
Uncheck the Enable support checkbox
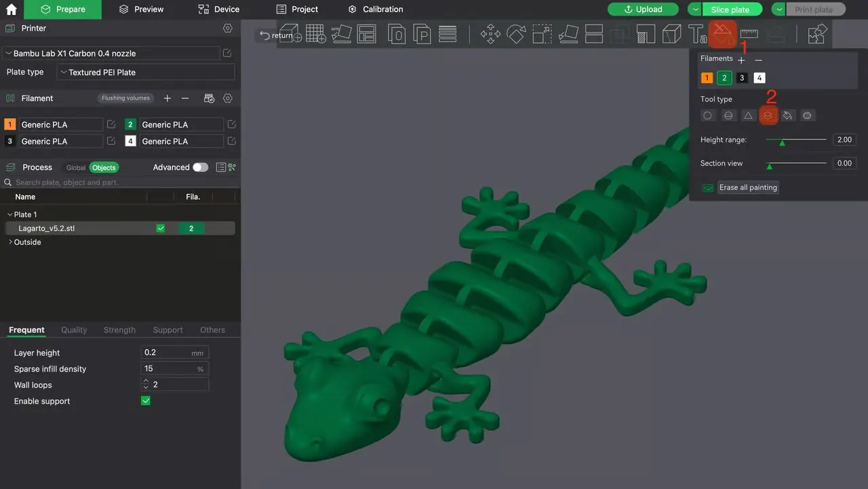pyautogui.click(x=145, y=401)
